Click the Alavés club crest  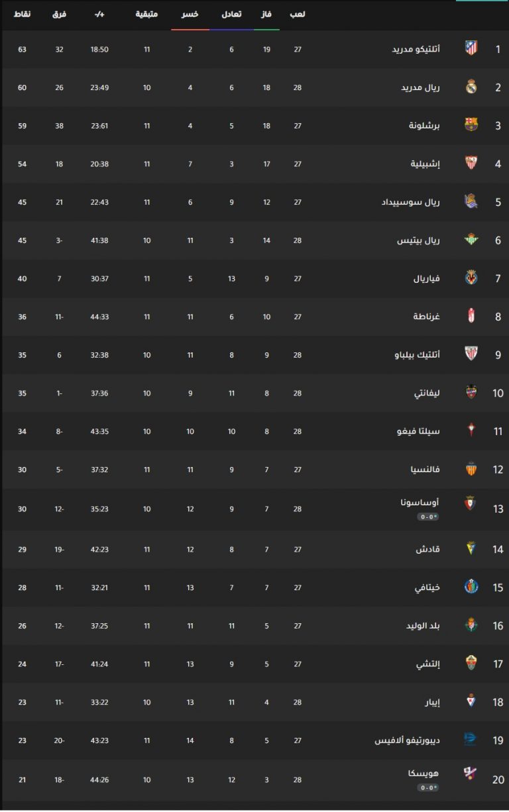470,740
